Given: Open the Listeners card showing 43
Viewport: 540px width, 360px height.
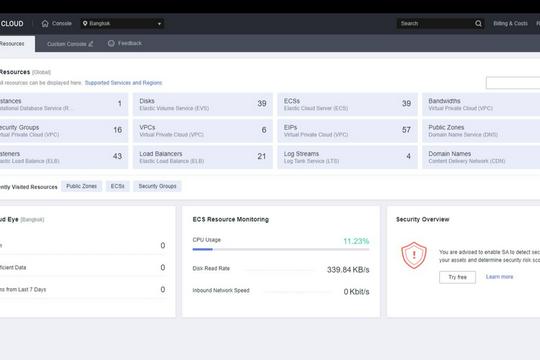Looking at the screenshot, I should (64, 157).
